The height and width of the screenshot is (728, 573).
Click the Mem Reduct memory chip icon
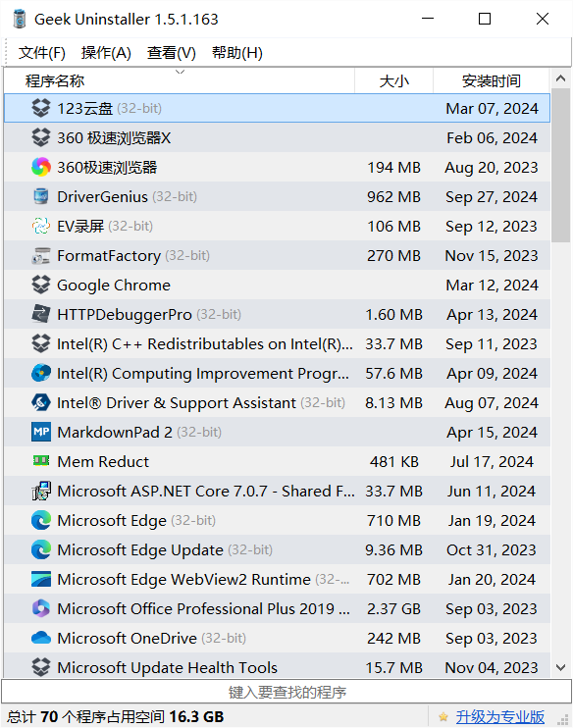click(x=41, y=460)
